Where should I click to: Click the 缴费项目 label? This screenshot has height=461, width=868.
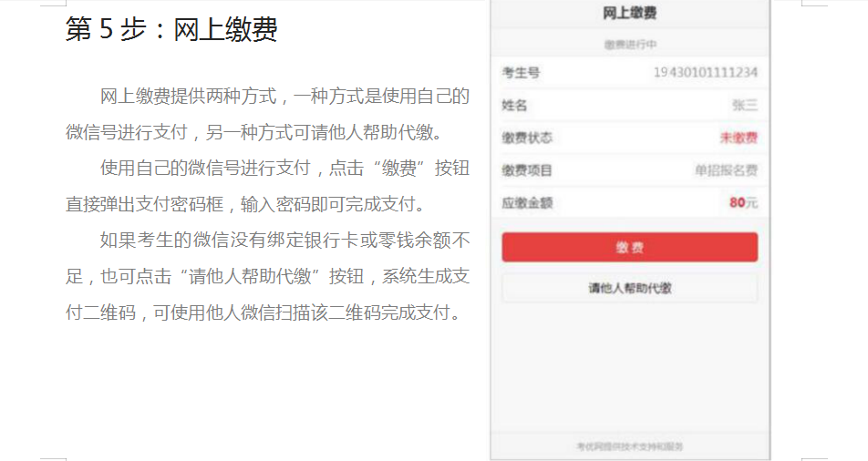pos(527,170)
